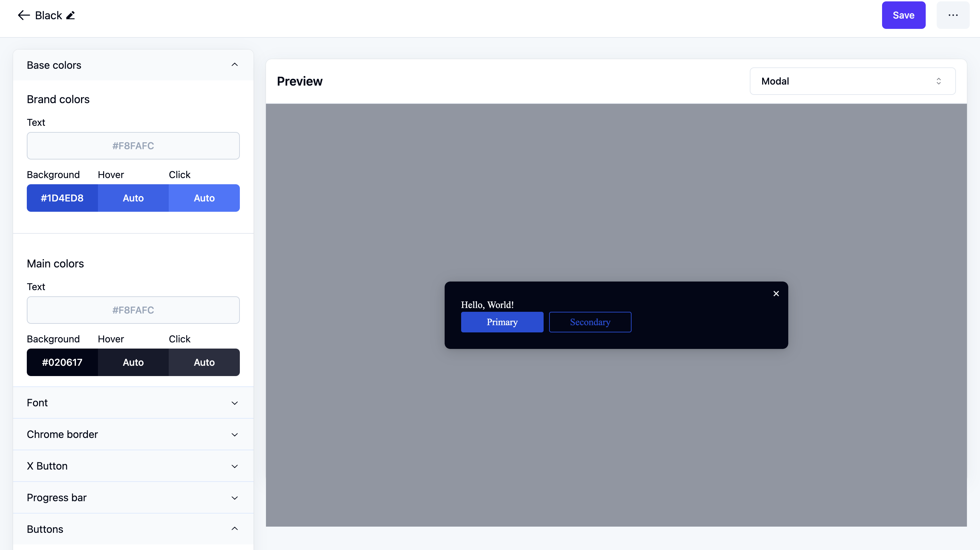Select the Primary button in the preview
The height and width of the screenshot is (550, 980).
(502, 322)
